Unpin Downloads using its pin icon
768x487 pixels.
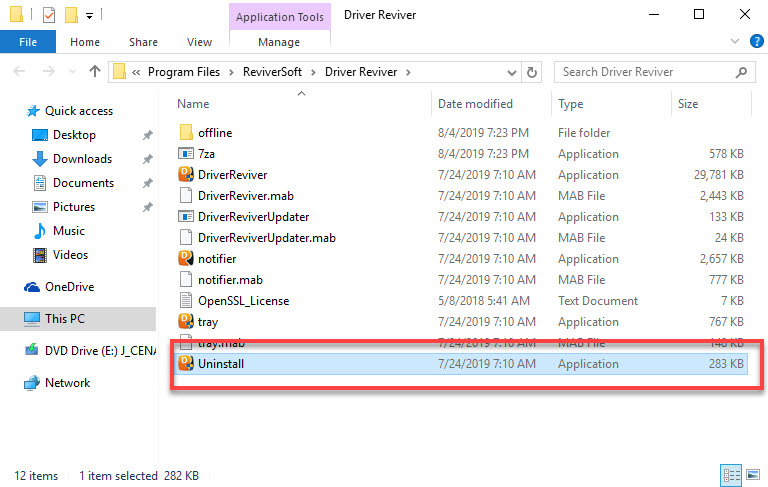(147, 159)
